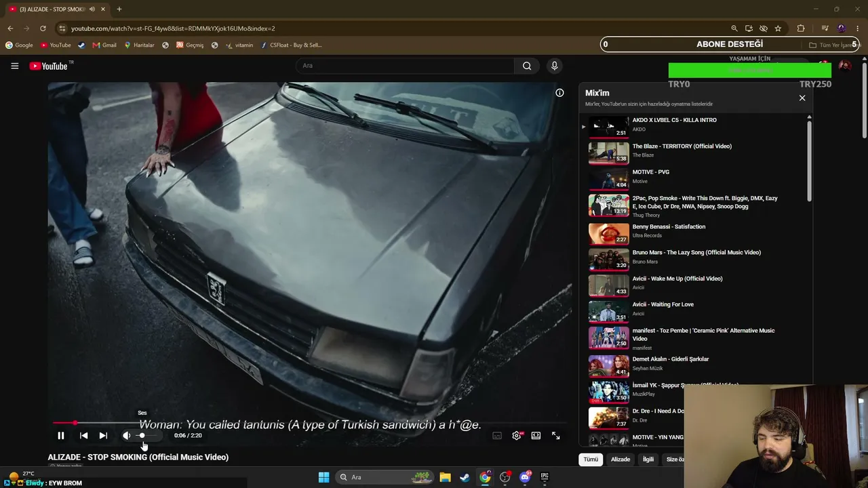Open a new browser tab
Image resolution: width=868 pixels, height=488 pixels.
pos(119,9)
